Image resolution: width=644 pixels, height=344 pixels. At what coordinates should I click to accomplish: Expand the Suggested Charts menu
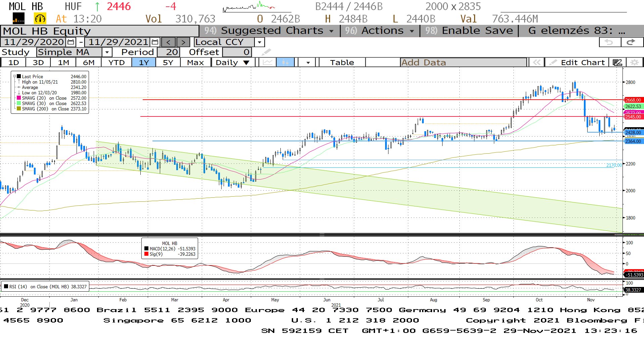(x=269, y=31)
